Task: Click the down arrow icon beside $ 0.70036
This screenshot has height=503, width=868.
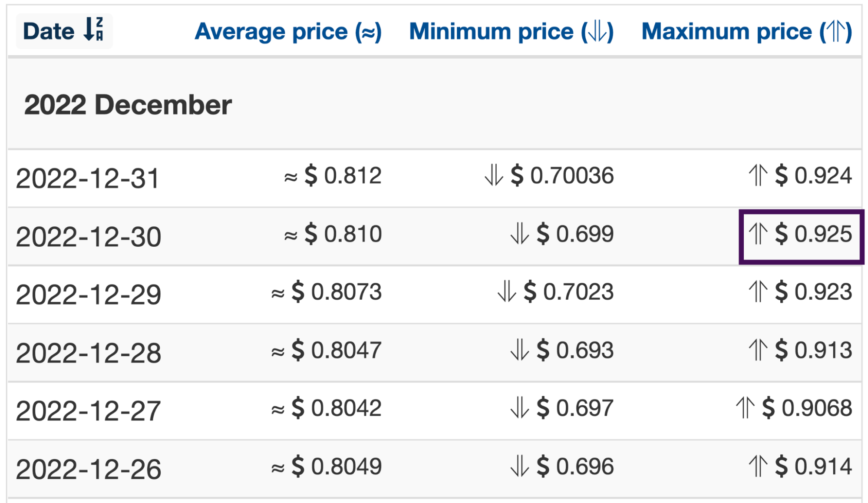Action: coord(494,175)
